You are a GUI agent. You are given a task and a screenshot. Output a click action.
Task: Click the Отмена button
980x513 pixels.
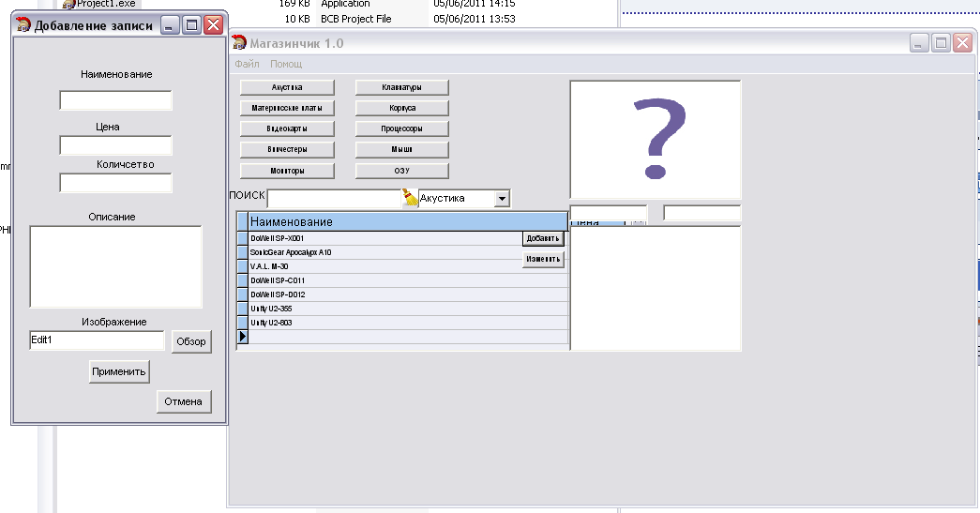tap(184, 401)
